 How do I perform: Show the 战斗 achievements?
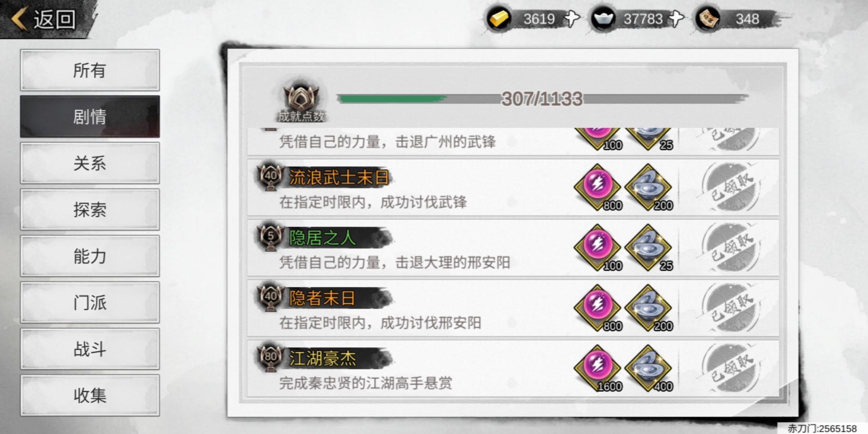click(90, 349)
